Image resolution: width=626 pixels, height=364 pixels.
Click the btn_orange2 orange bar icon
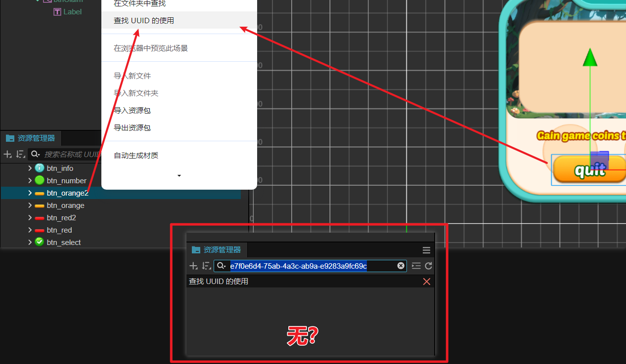point(40,193)
